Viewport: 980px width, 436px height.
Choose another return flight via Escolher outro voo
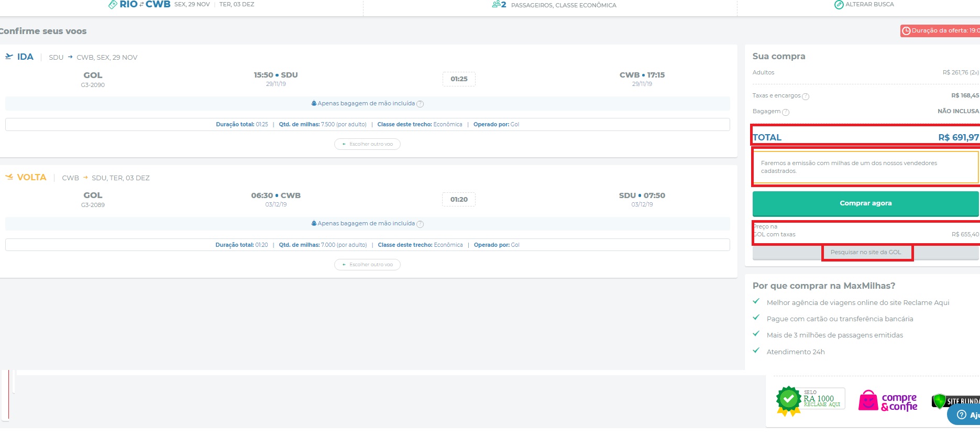367,265
